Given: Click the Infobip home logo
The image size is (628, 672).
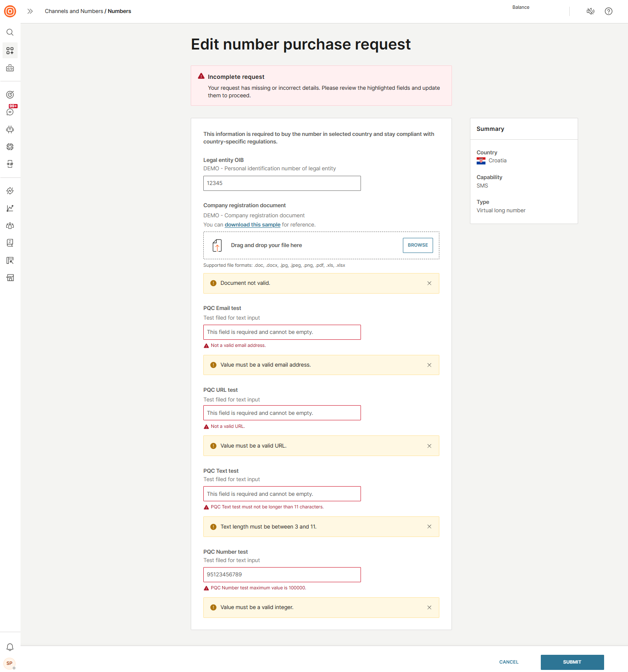Looking at the screenshot, I should (x=10, y=11).
